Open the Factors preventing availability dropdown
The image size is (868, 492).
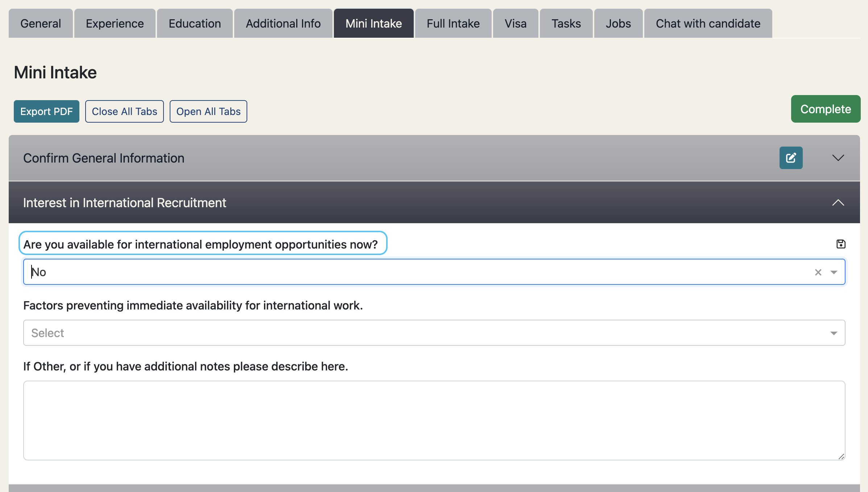coord(434,333)
